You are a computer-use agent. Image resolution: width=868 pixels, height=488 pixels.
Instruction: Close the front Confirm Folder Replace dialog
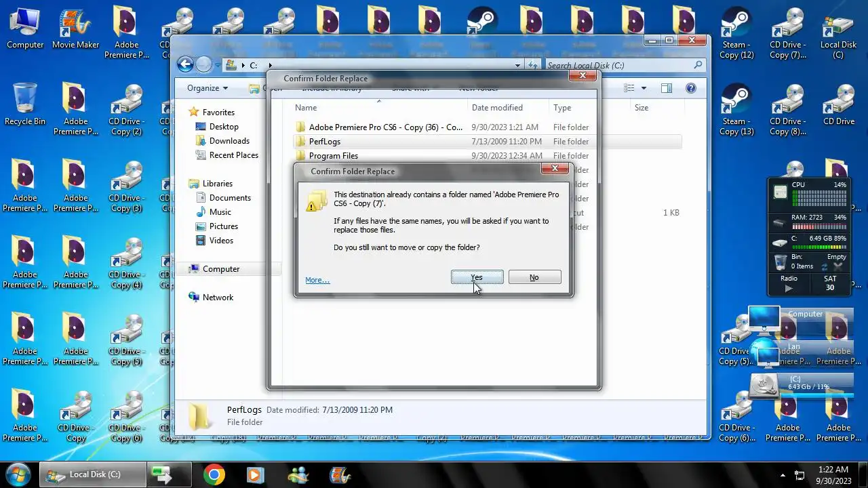(555, 168)
